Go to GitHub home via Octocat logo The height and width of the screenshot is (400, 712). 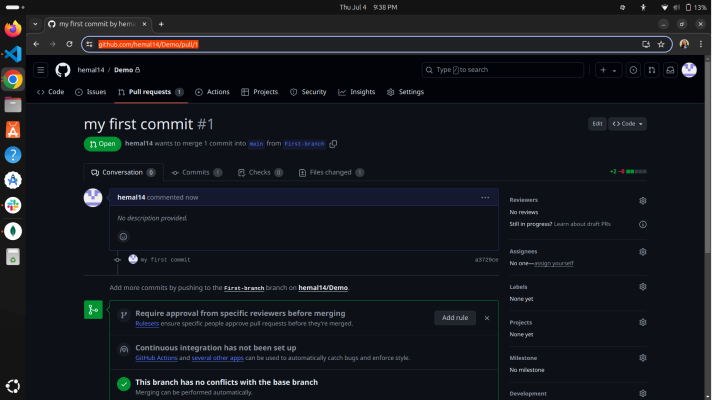click(x=63, y=70)
